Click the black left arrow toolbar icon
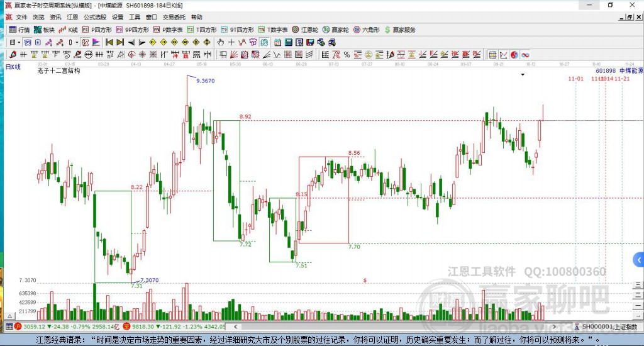644x346 pixels. point(131,42)
